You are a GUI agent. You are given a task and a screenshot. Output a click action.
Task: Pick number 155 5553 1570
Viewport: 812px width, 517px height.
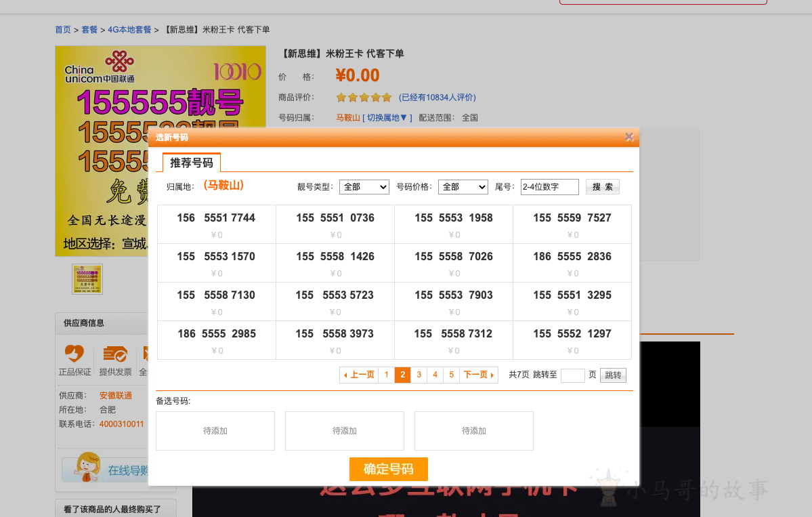[x=217, y=263]
